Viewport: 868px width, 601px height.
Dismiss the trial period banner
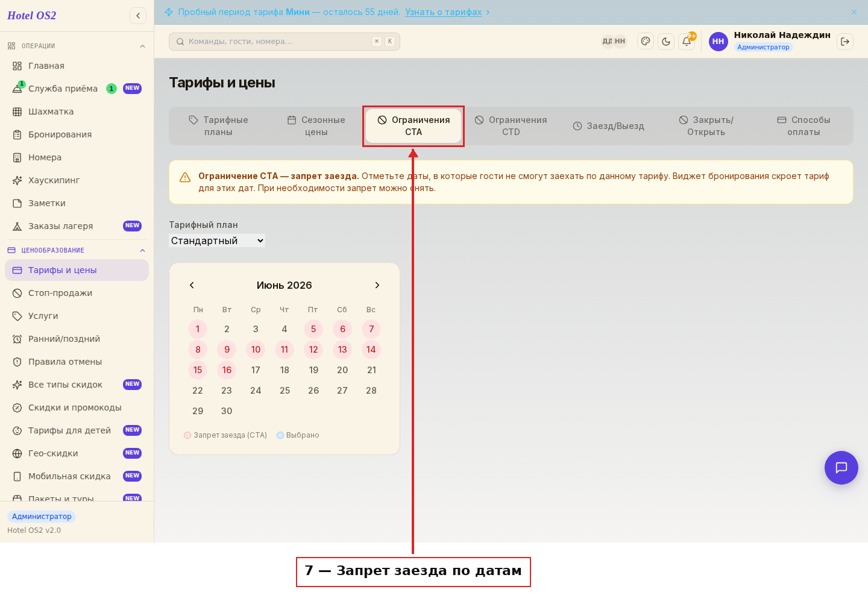[x=854, y=12]
